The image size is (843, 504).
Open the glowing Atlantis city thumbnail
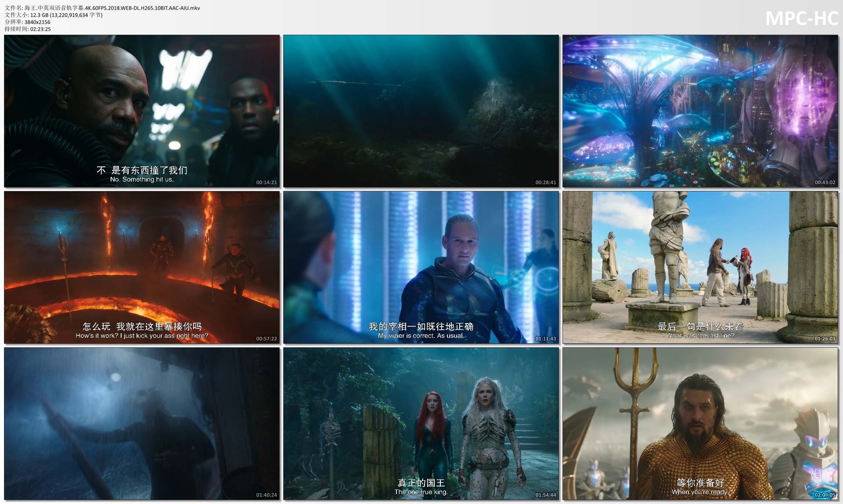pos(700,111)
